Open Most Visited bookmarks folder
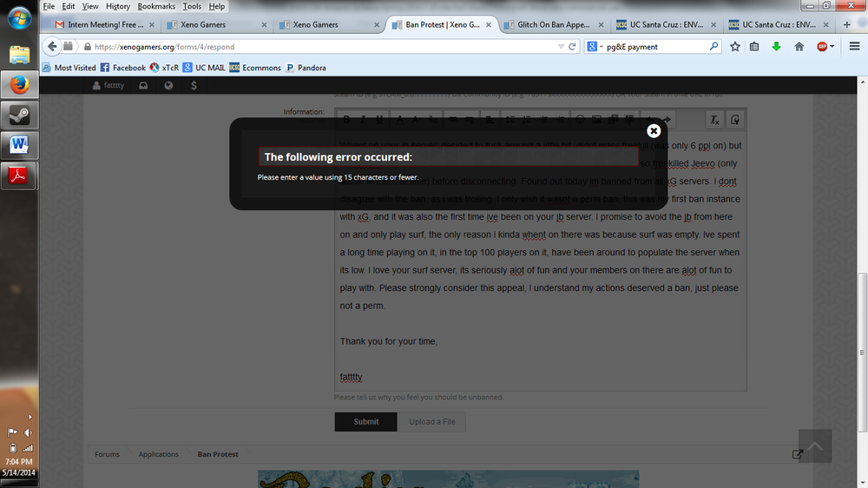The width and height of the screenshot is (868, 488). click(x=69, y=68)
